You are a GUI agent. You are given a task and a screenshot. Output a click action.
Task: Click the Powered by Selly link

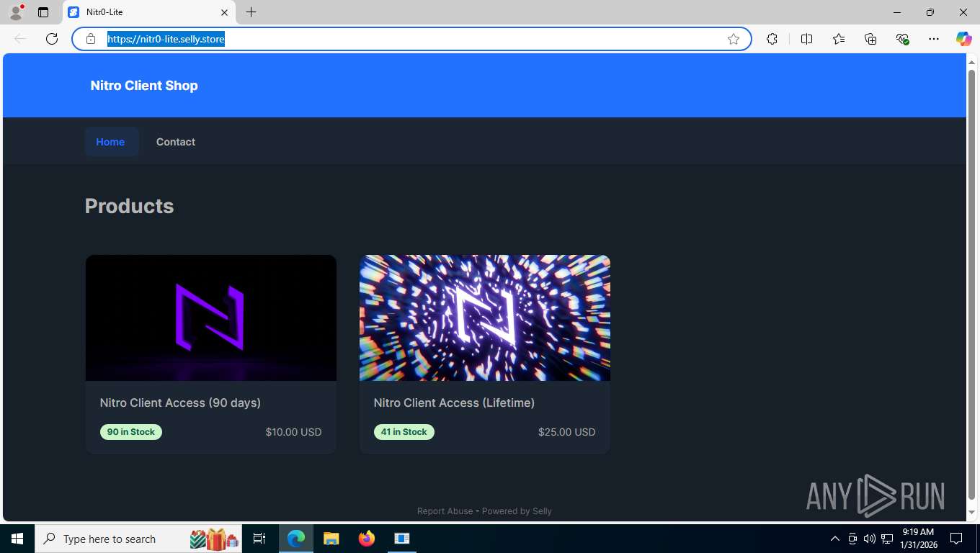(x=517, y=511)
